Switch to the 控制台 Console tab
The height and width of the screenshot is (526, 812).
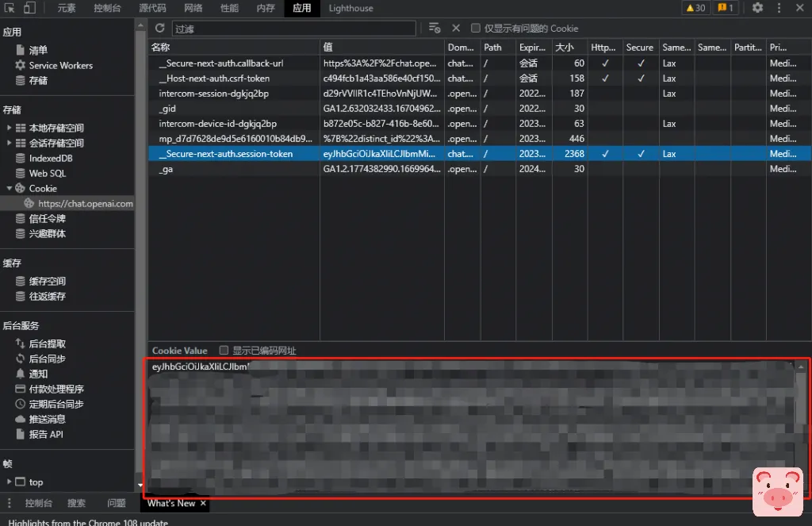[107, 8]
